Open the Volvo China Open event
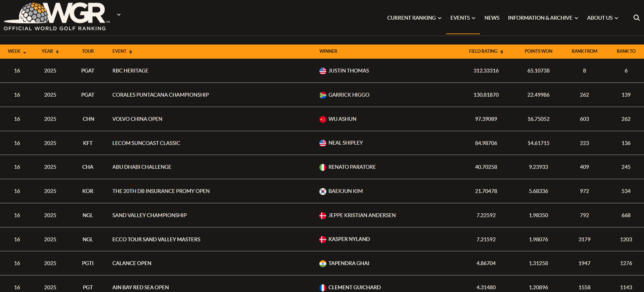This screenshot has width=644, height=292. coord(137,119)
